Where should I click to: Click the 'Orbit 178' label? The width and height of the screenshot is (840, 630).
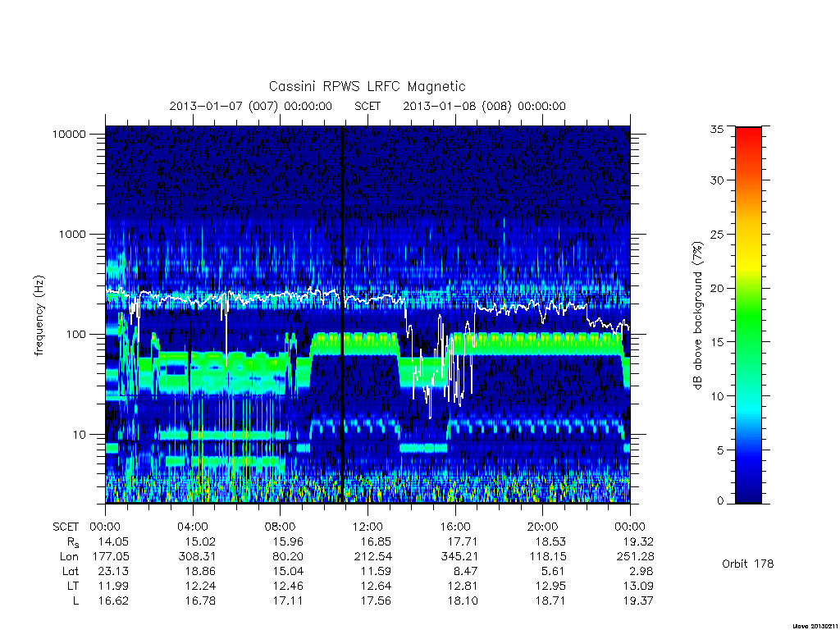(748, 564)
